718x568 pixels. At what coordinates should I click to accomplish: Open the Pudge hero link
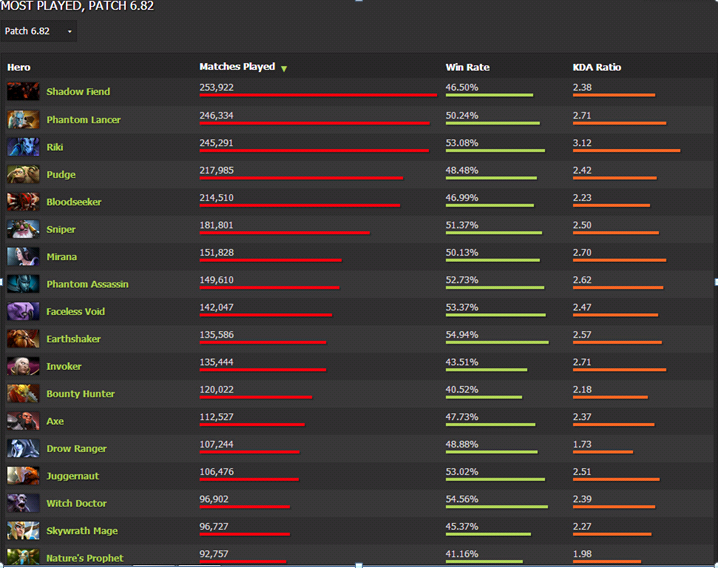click(x=61, y=175)
